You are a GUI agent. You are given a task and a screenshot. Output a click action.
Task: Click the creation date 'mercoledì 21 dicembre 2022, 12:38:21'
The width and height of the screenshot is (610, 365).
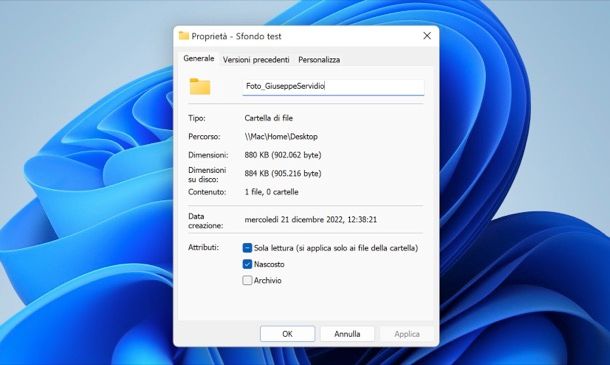point(310,219)
